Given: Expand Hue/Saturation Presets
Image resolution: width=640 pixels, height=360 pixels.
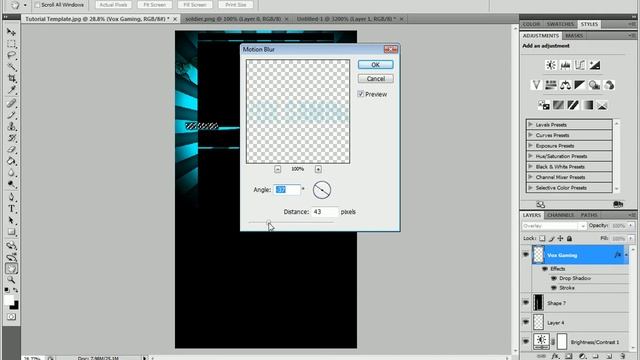Looking at the screenshot, I should 530,156.
